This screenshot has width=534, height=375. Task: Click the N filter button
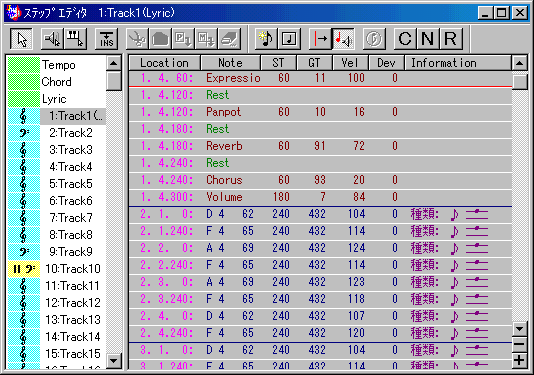428,39
